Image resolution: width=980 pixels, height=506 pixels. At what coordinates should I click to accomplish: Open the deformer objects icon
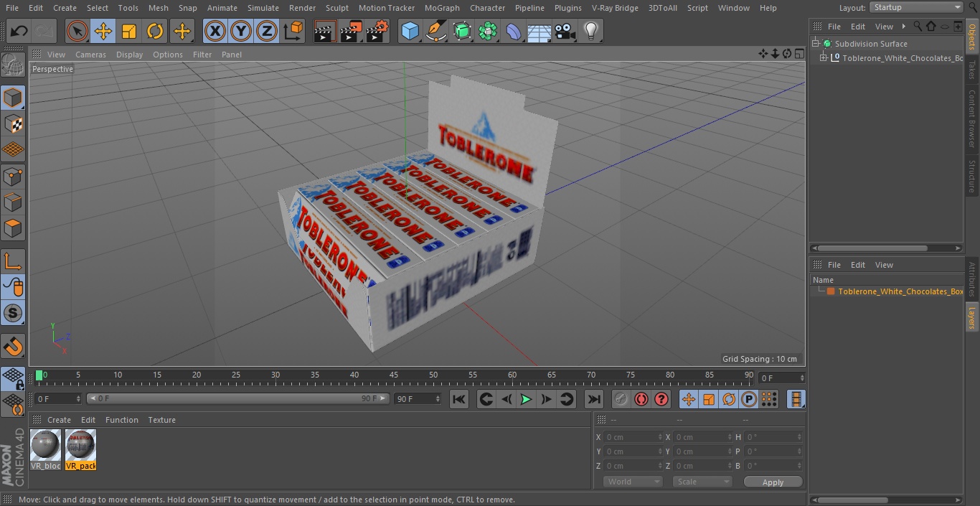tap(514, 31)
